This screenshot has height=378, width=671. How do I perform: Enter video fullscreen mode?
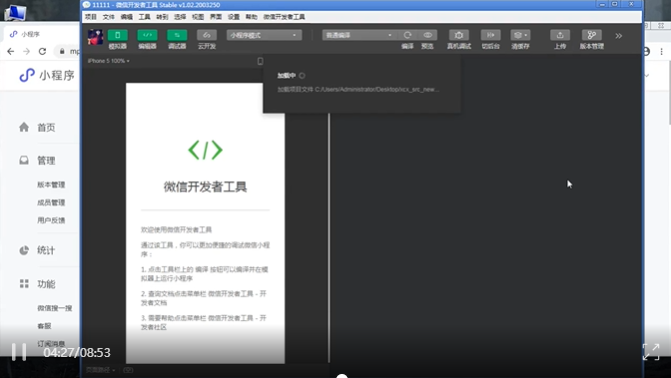(651, 352)
